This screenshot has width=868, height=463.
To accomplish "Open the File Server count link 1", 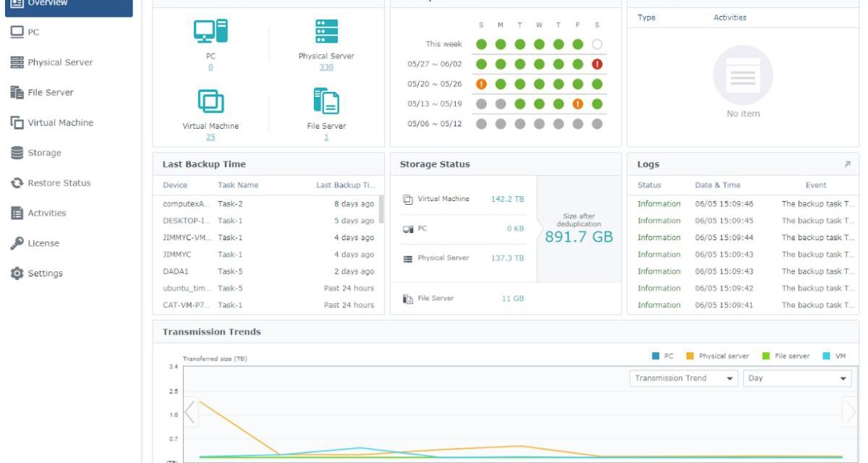I will pos(326,137).
